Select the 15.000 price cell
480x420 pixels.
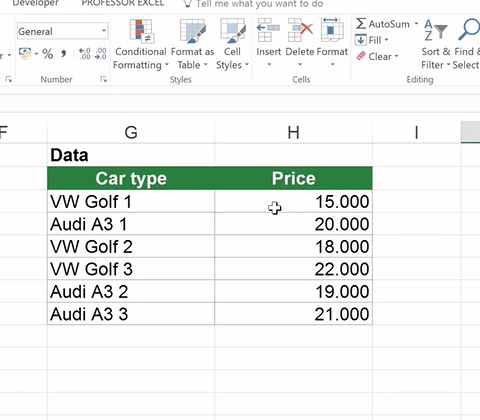293,201
